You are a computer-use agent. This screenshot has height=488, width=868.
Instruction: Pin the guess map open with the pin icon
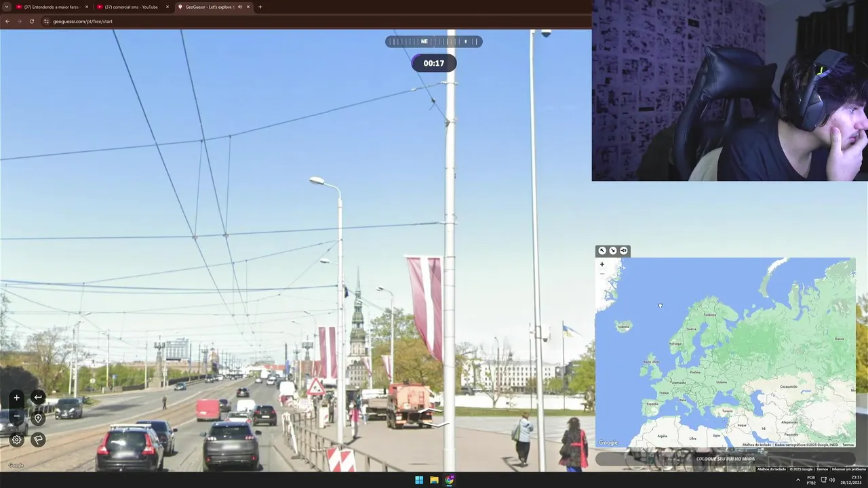[624, 251]
